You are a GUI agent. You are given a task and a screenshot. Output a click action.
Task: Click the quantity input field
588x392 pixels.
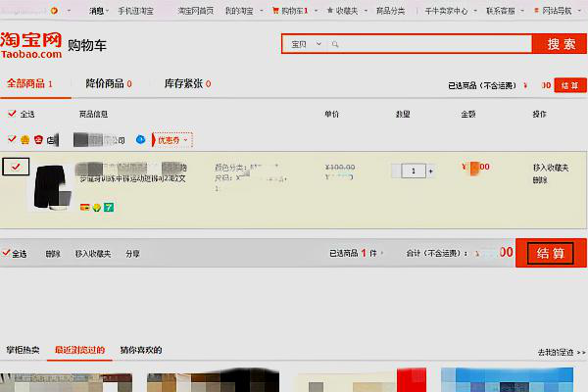point(414,171)
